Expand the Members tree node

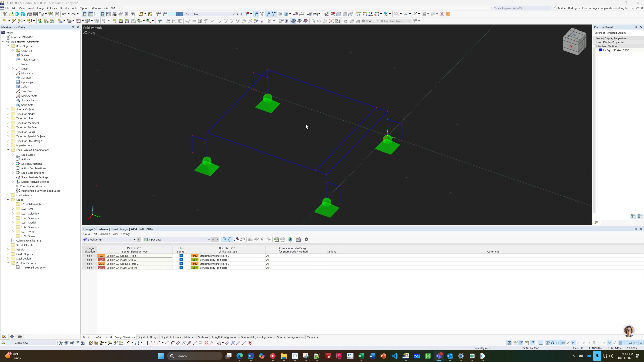[13, 73]
